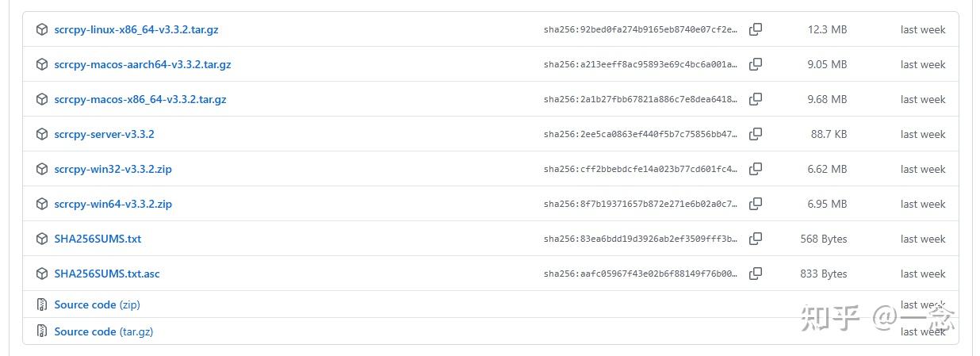980x356 pixels.
Task: Download scrcpy-macos-aarch64-v3.3.2.tar.gz
Action: coord(142,64)
